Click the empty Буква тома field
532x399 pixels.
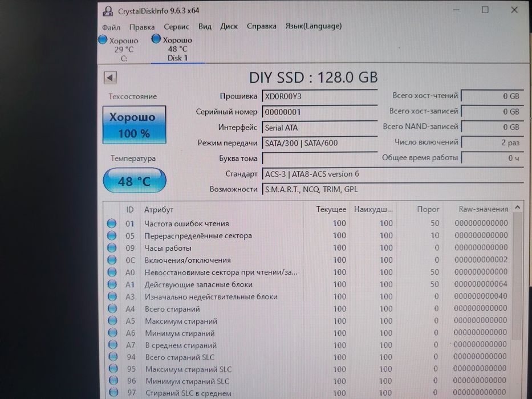[x=320, y=158]
